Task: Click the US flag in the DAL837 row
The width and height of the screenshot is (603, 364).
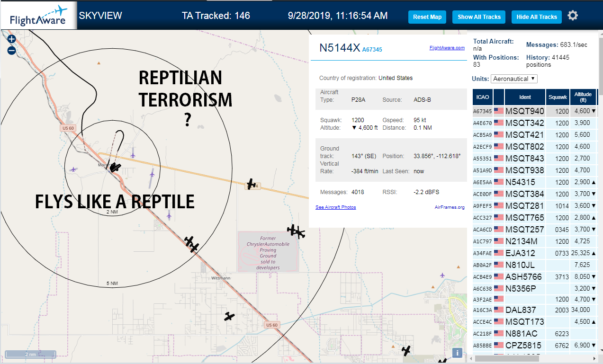Action: click(499, 310)
